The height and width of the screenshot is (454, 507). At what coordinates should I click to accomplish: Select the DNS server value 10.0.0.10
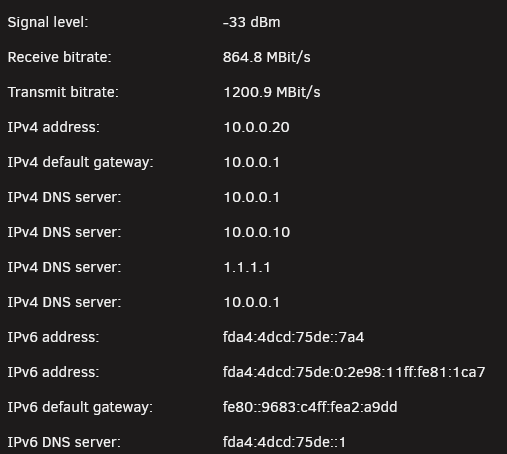pos(257,232)
